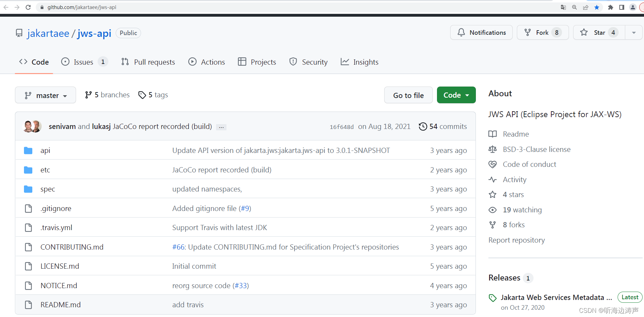The height and width of the screenshot is (317, 644).
Task: Click the Latest release badge
Action: (630, 297)
